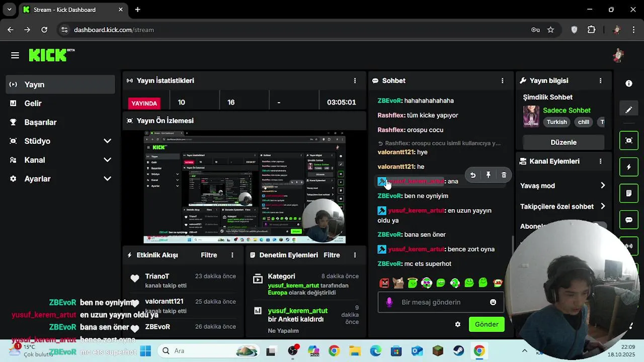Open a new browser tab
The image size is (644, 362).
coord(137,10)
